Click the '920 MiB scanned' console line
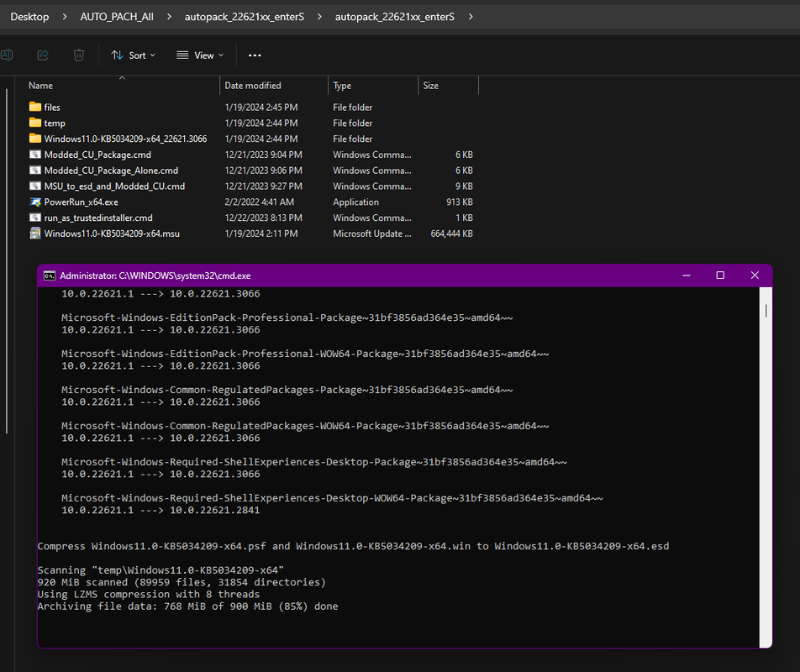 pyautogui.click(x=182, y=582)
